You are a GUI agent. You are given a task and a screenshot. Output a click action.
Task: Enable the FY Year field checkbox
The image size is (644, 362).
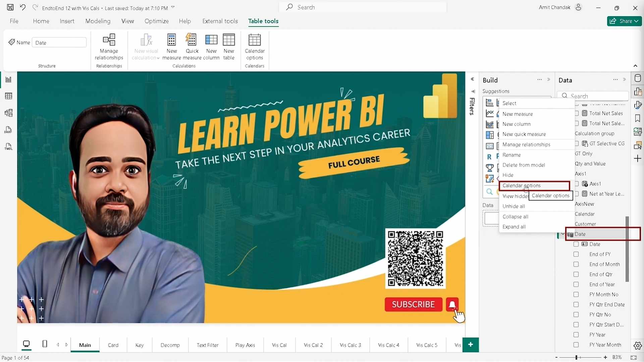click(576, 335)
